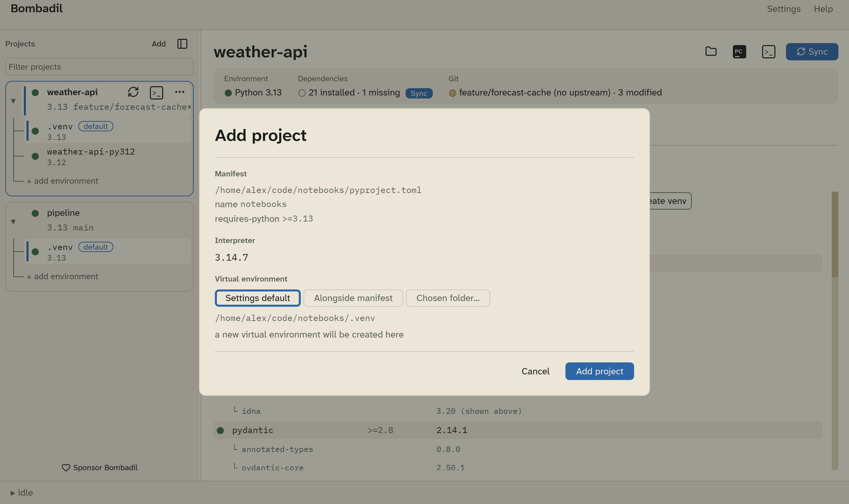Collapse the pipeline project tree
The width and height of the screenshot is (849, 504).
click(x=13, y=222)
